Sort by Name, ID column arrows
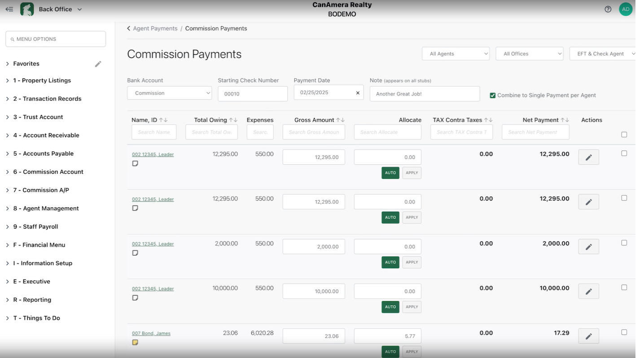This screenshot has height=358, width=644. pos(163,120)
